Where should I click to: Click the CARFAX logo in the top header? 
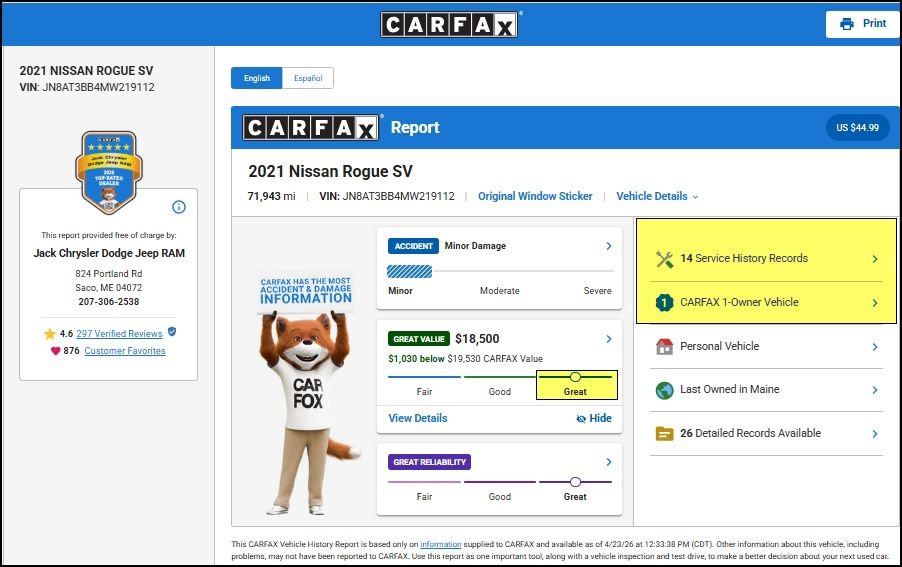pos(449,25)
